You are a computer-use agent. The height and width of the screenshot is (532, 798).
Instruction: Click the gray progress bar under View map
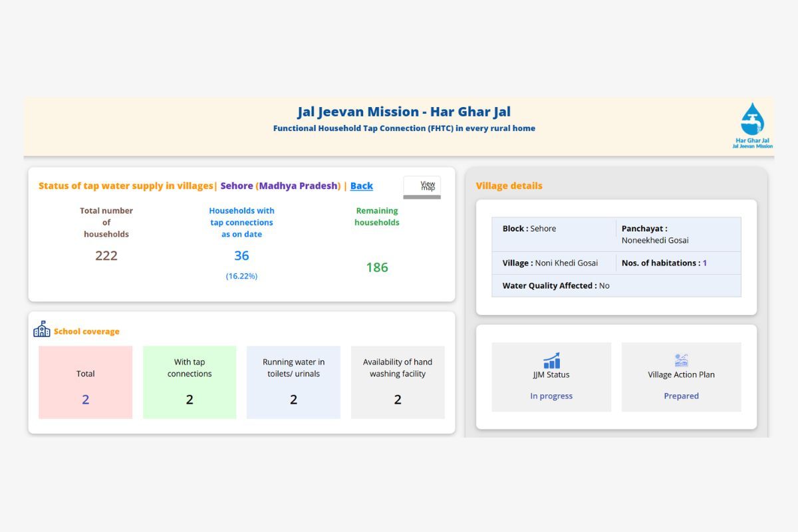click(x=422, y=197)
